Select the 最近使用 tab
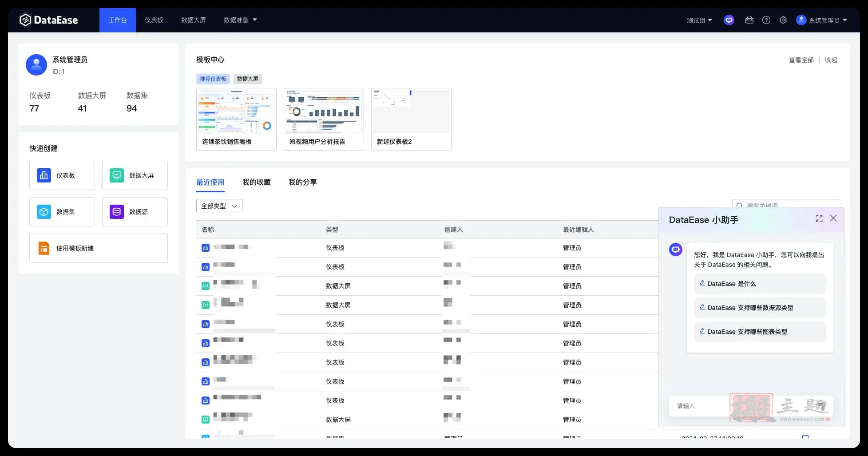Image resolution: width=868 pixels, height=456 pixels. pos(210,182)
